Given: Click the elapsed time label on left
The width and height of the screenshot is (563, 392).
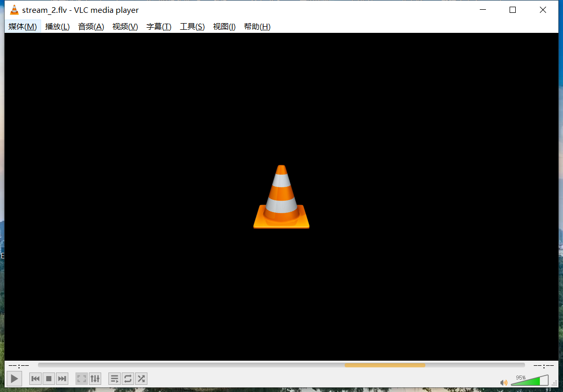Looking at the screenshot, I should (x=18, y=365).
